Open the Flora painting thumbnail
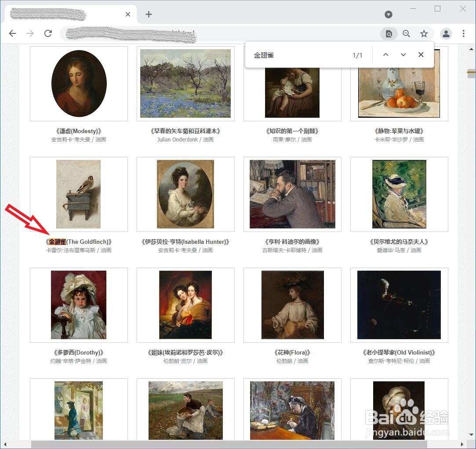Image resolution: width=476 pixels, height=449 pixels. (292, 305)
